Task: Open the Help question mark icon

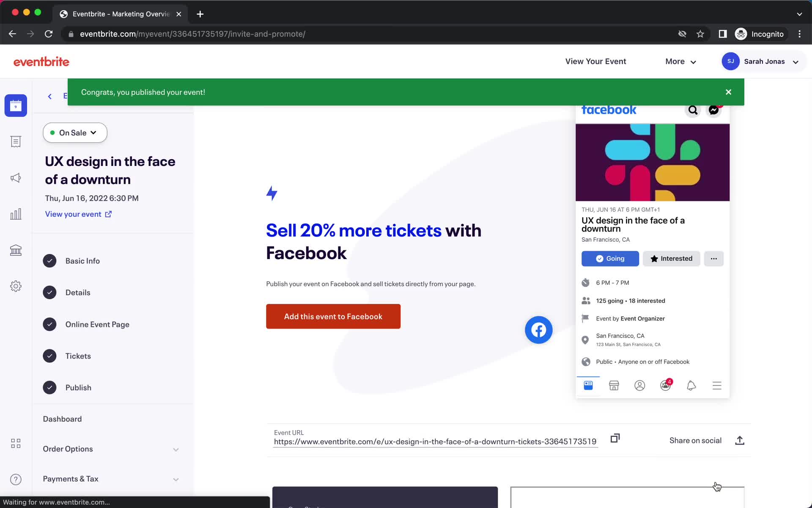Action: coord(16,479)
